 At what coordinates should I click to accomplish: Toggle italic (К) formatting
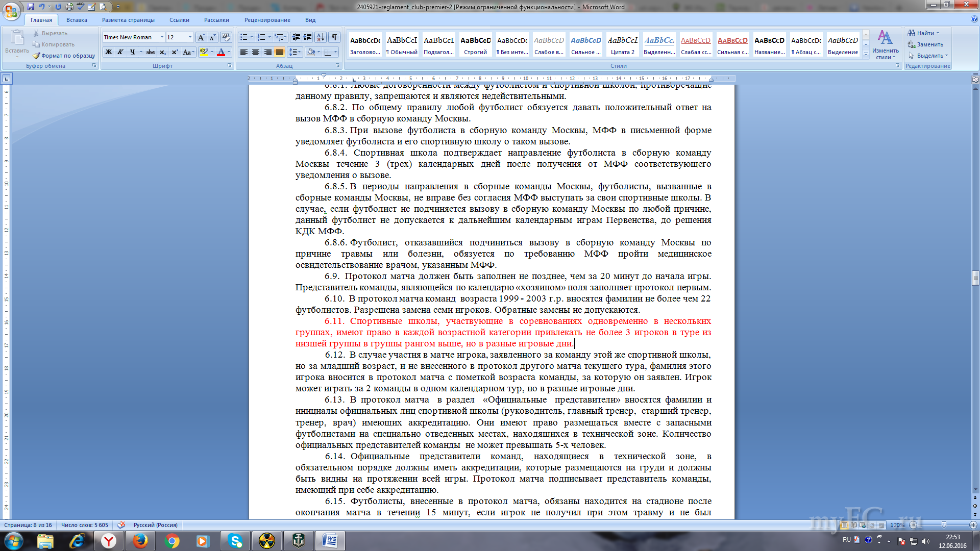(120, 52)
